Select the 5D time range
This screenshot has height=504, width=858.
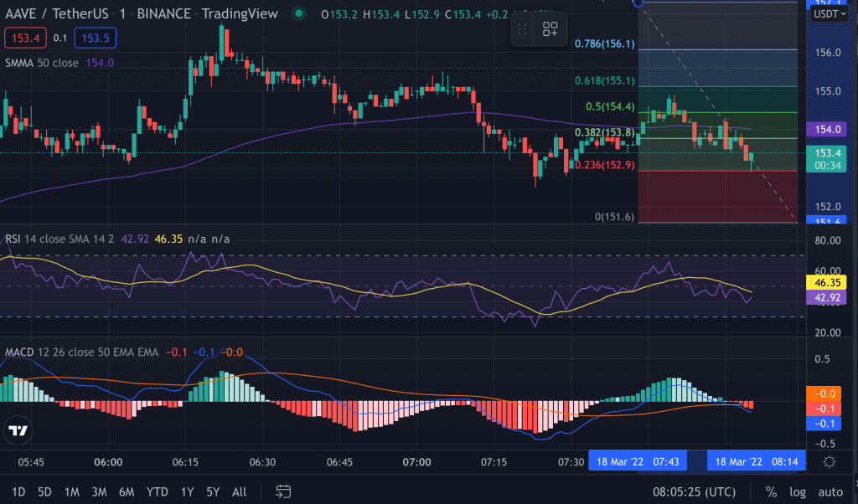(x=44, y=491)
